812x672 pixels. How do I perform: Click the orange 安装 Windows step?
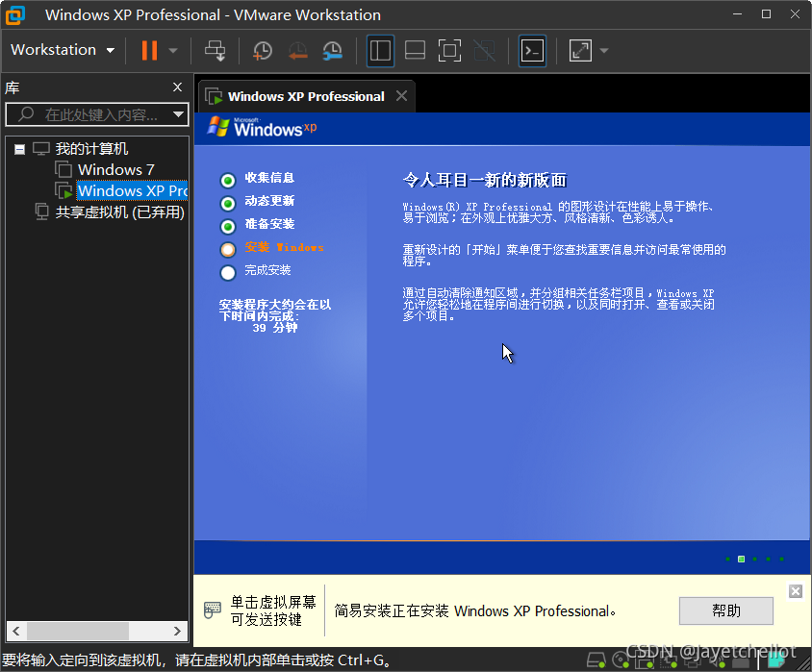tap(284, 247)
